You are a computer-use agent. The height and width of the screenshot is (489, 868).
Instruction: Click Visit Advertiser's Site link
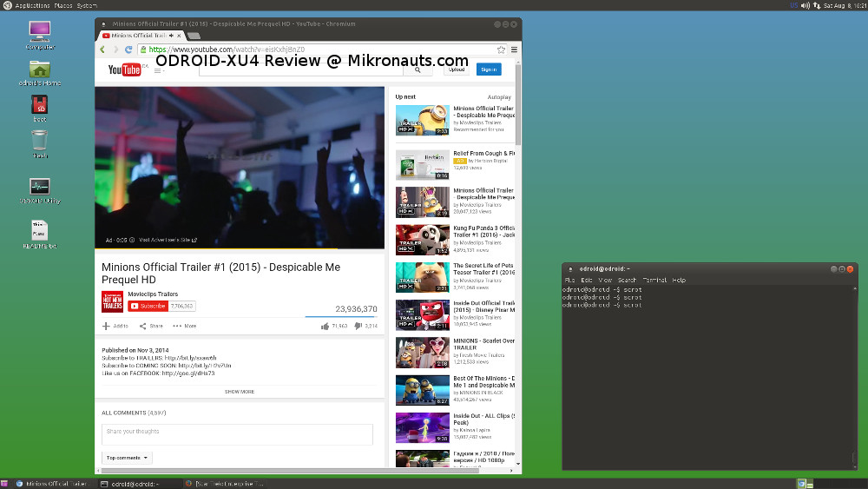pyautogui.click(x=168, y=241)
